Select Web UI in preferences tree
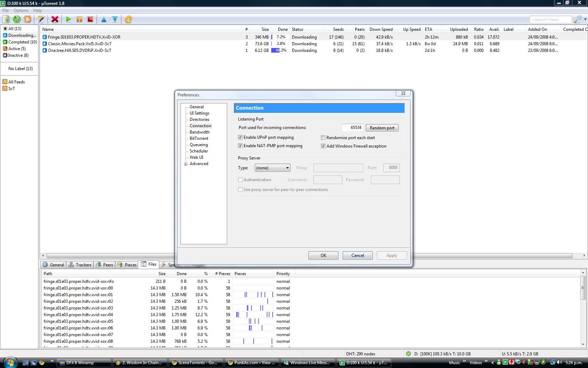588x368 pixels. [196, 157]
